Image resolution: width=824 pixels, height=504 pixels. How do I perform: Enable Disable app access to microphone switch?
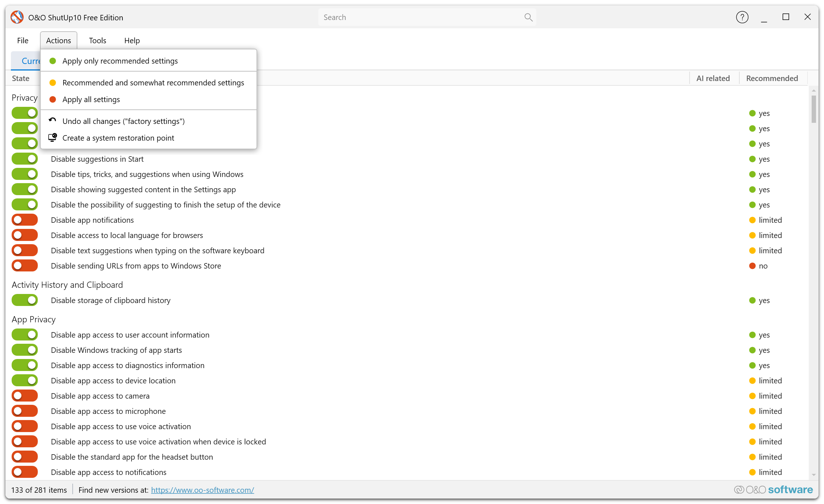coord(25,411)
